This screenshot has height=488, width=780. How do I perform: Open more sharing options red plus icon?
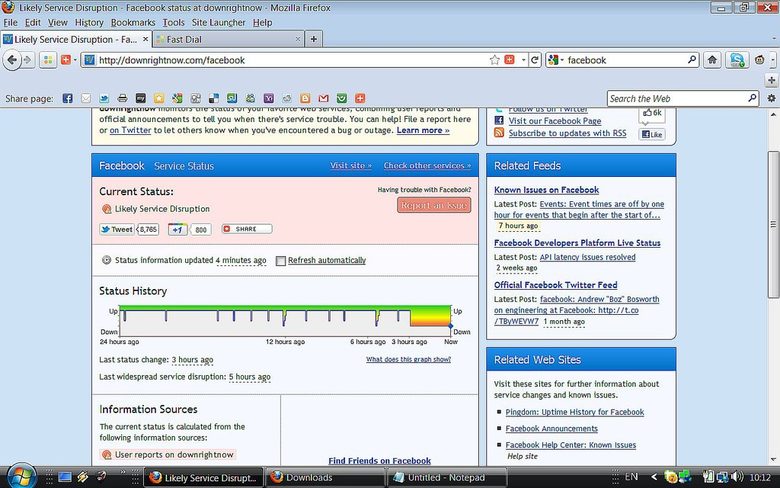360,98
